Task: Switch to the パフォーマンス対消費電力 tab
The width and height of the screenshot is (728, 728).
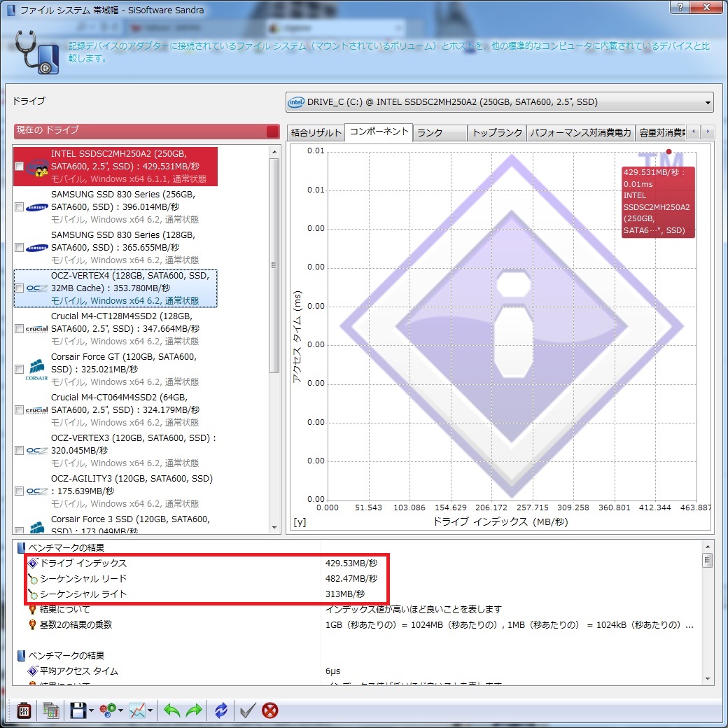Action: (581, 133)
